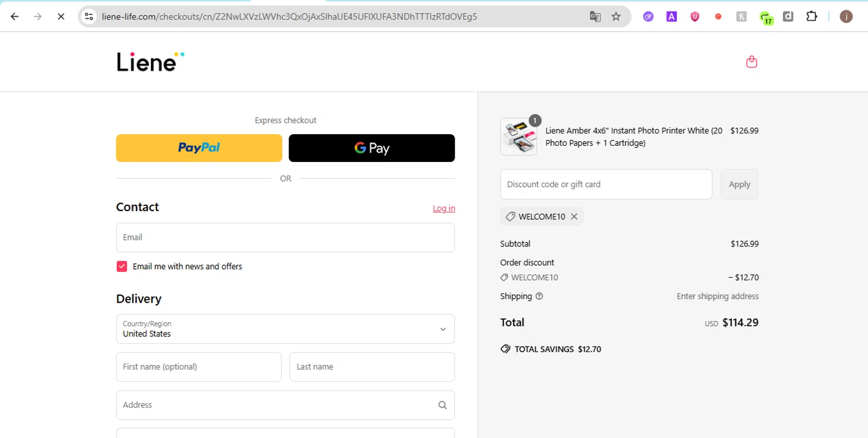The height and width of the screenshot is (438, 868).
Task: Click the Subtotal $126.99 value
Action: (x=745, y=244)
